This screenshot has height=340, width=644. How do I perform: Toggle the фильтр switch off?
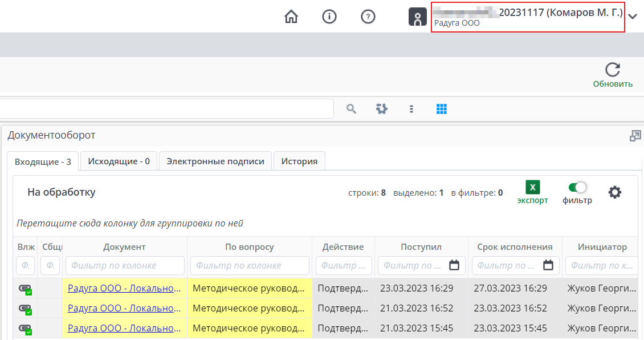pos(577,187)
